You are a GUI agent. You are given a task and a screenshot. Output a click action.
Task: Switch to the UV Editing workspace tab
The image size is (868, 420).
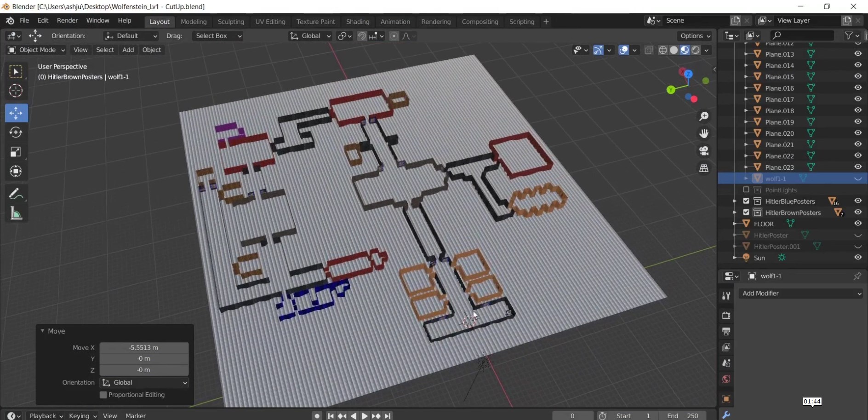(x=270, y=22)
